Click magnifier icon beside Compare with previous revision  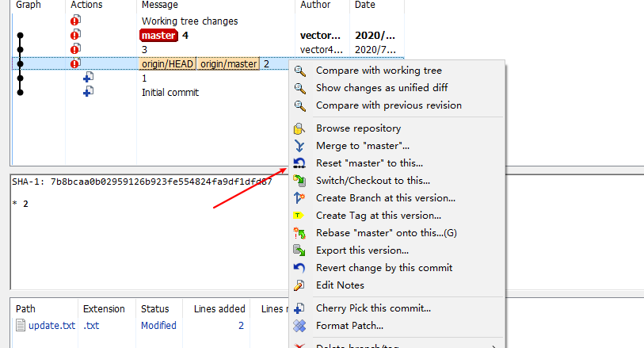point(300,106)
